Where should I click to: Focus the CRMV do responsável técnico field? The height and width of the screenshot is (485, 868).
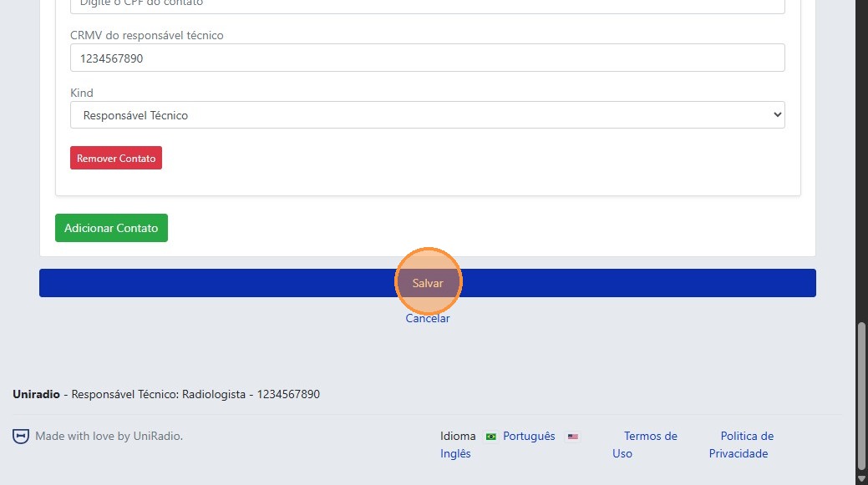(428, 58)
